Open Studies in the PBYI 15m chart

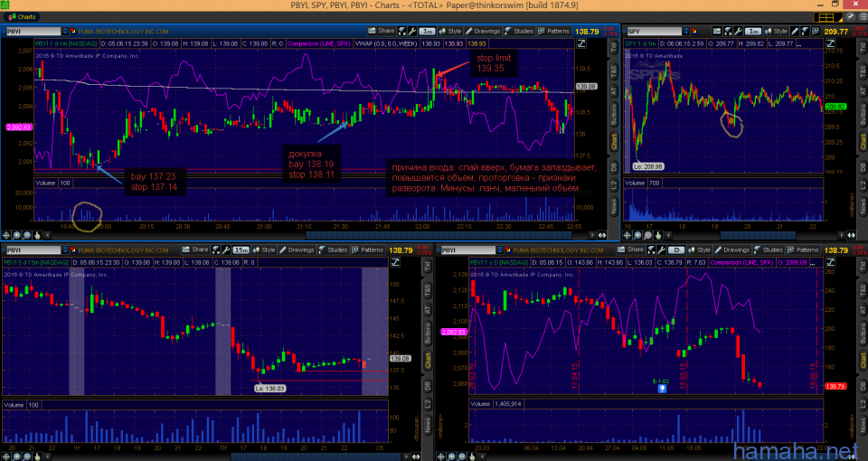(334, 250)
